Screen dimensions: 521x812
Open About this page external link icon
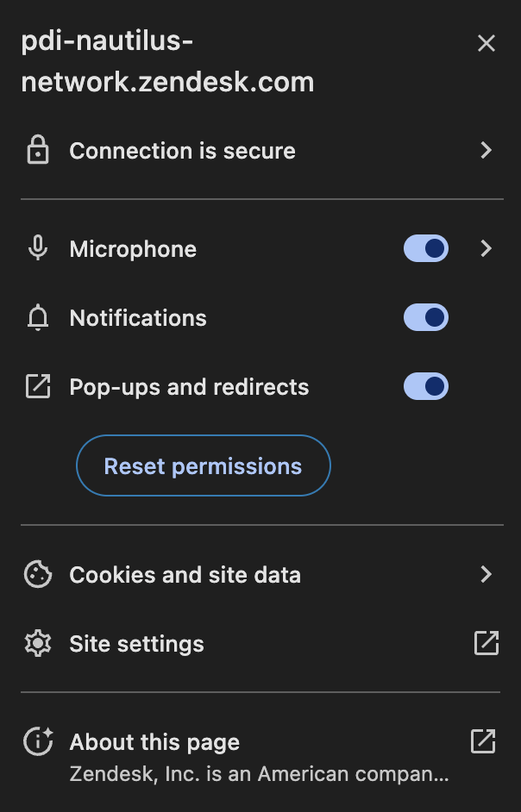483,741
